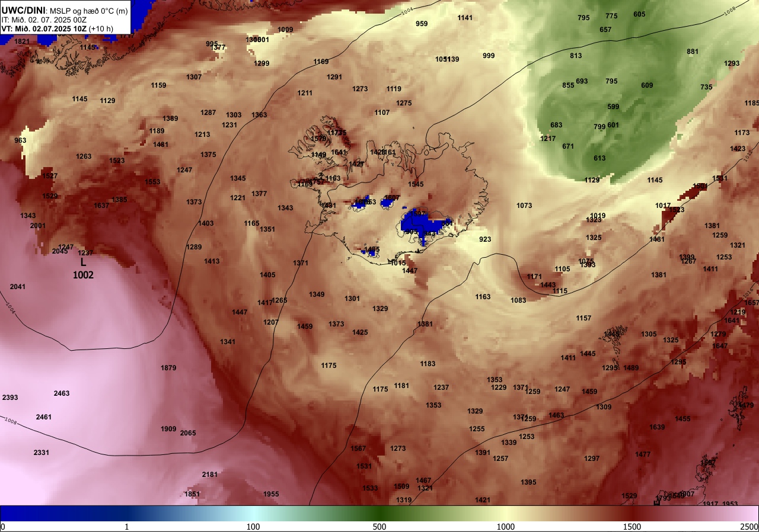Click the colorbar label 1500

pyautogui.click(x=632, y=527)
